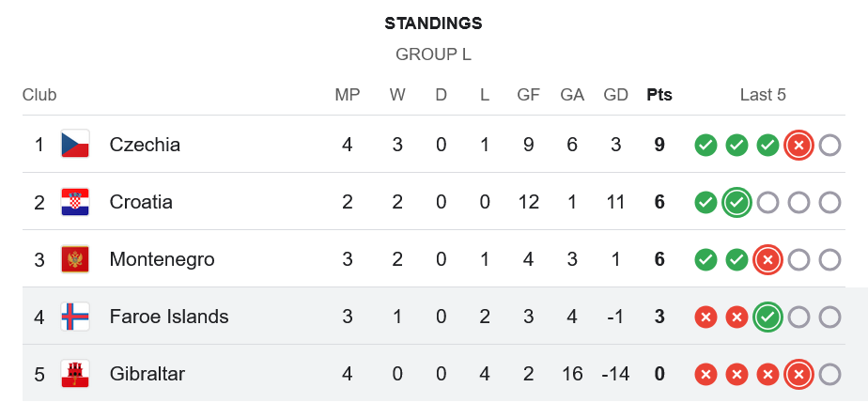Click the Gibraltar flag icon
Image resolution: width=868 pixels, height=418 pixels.
(x=74, y=374)
